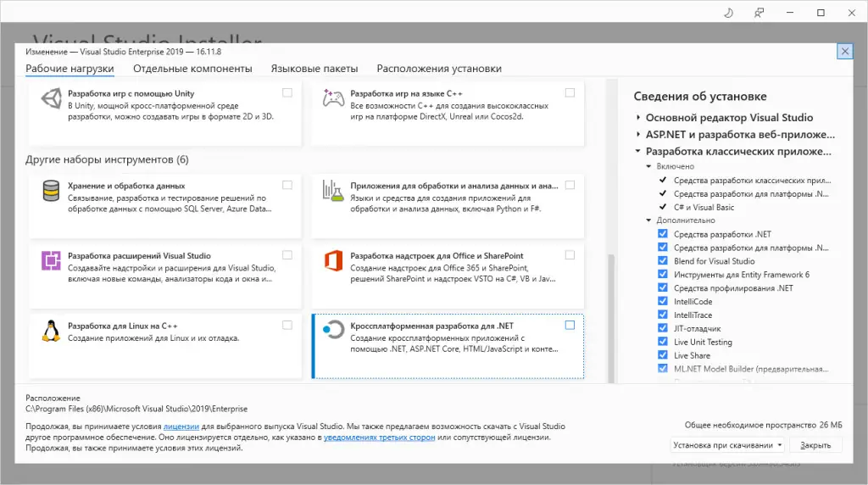Uncheck the .NET profiling tools component

pos(663,287)
